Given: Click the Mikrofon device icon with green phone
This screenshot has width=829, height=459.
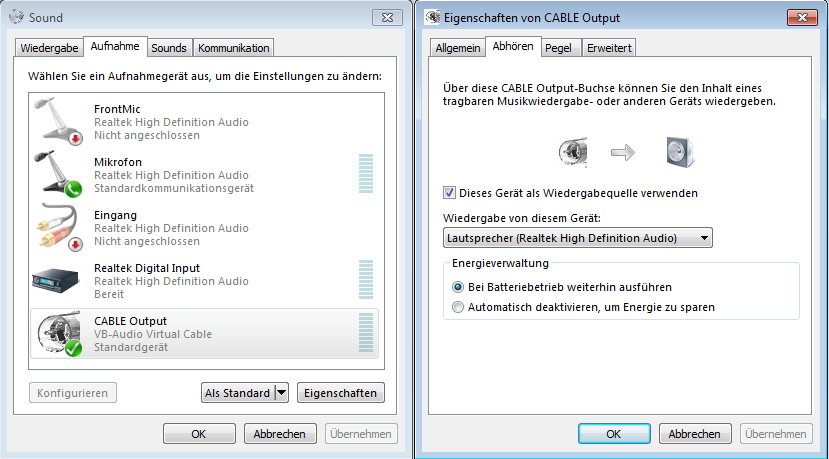Looking at the screenshot, I should pyautogui.click(x=58, y=174).
